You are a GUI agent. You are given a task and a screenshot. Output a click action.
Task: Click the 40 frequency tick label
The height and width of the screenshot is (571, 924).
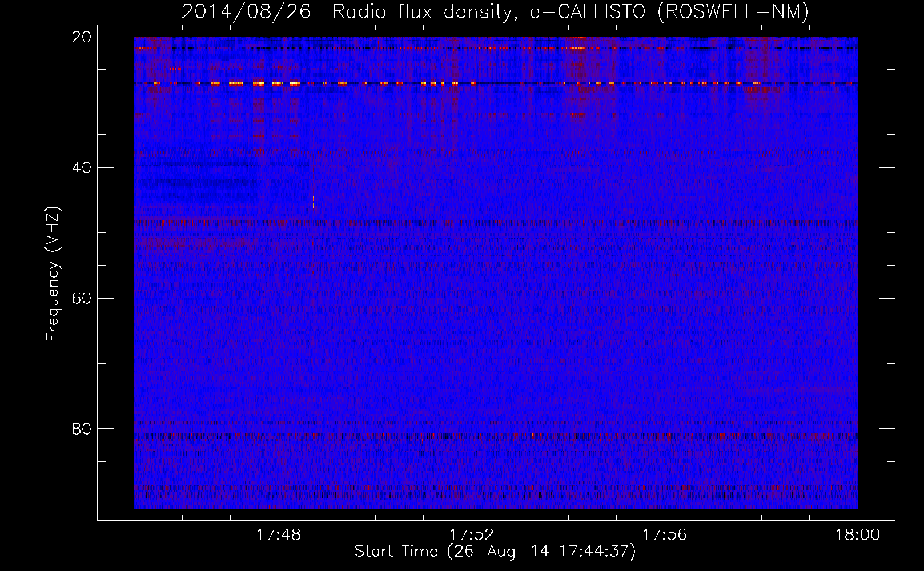81,168
